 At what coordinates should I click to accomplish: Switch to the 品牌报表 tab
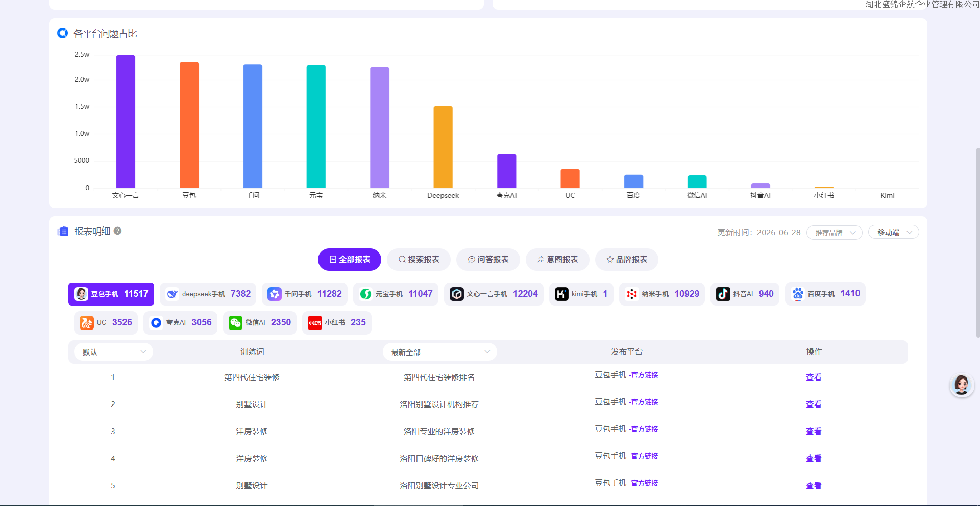coord(627,260)
